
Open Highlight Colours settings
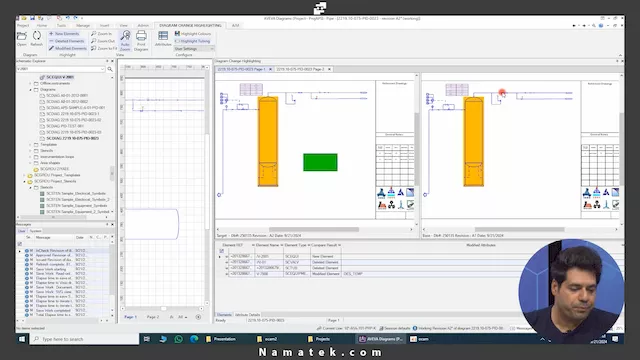pos(193,33)
